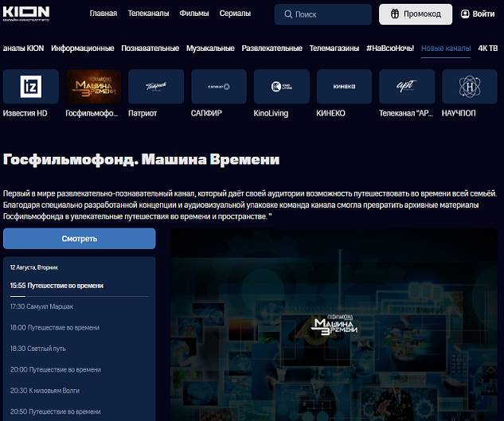Screen dimensions: 504x421
Task: Click the Войти login button
Action: (478, 14)
